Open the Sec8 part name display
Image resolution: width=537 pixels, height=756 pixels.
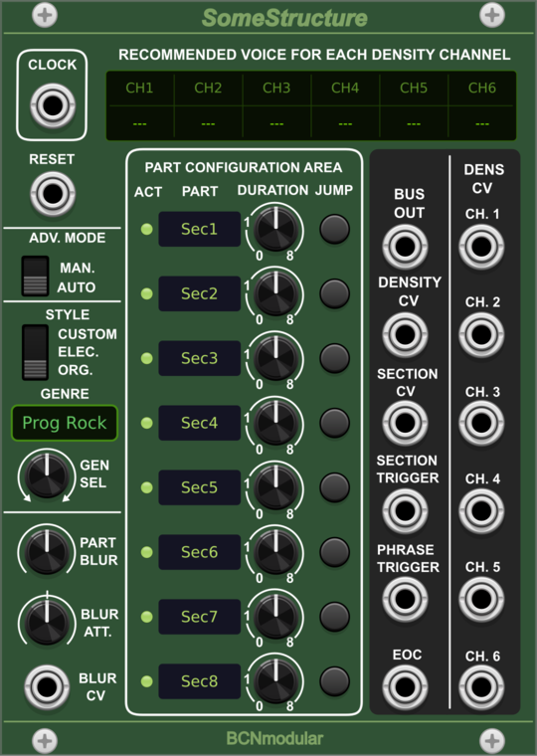pyautogui.click(x=200, y=681)
